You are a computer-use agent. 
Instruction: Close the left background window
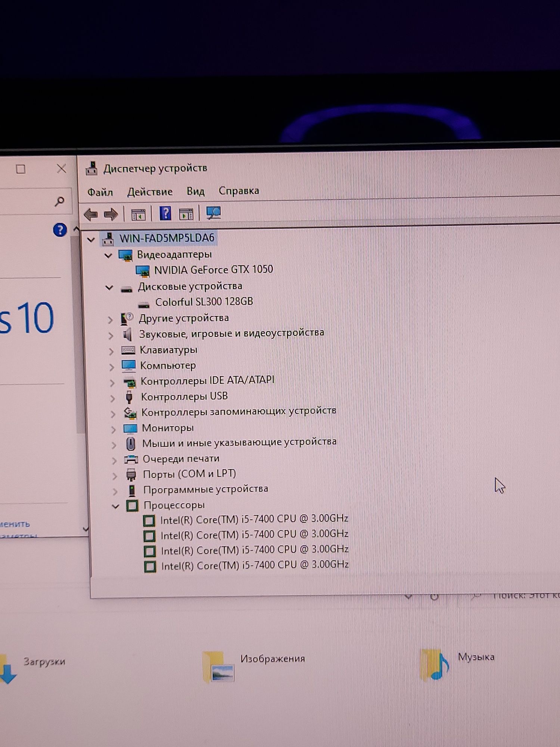point(62,169)
